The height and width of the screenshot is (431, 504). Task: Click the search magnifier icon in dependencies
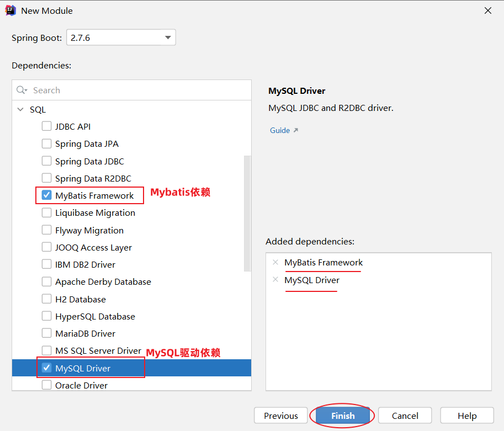pyautogui.click(x=21, y=90)
